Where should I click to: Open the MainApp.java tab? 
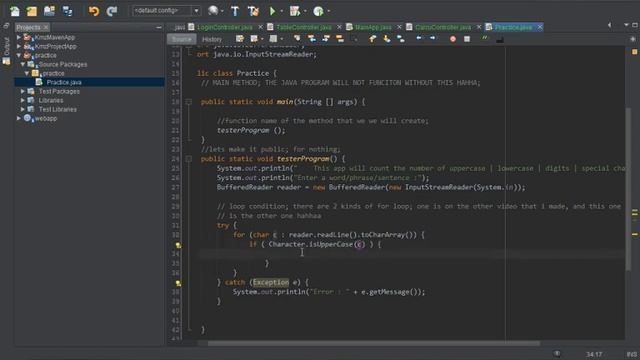tap(373, 27)
